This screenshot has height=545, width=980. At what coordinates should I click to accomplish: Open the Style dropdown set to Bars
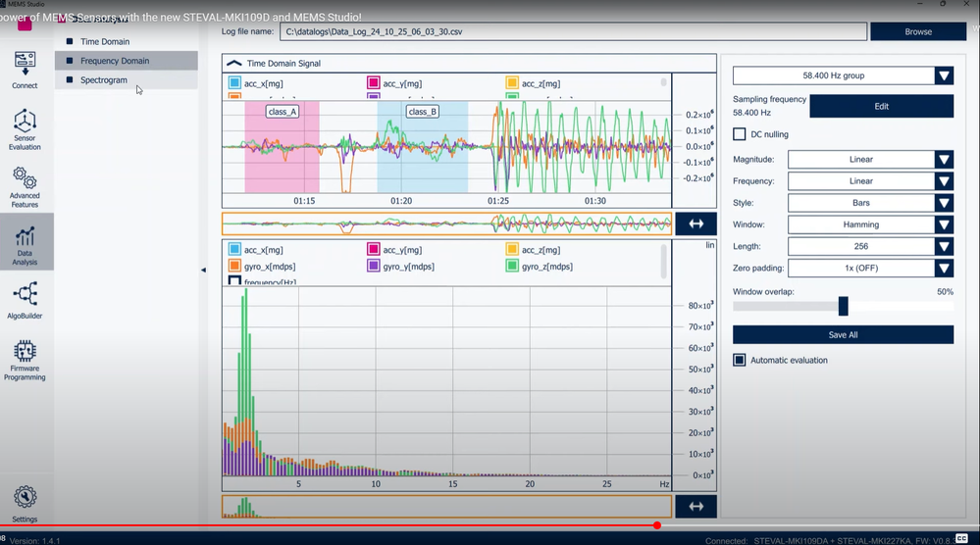(x=871, y=203)
